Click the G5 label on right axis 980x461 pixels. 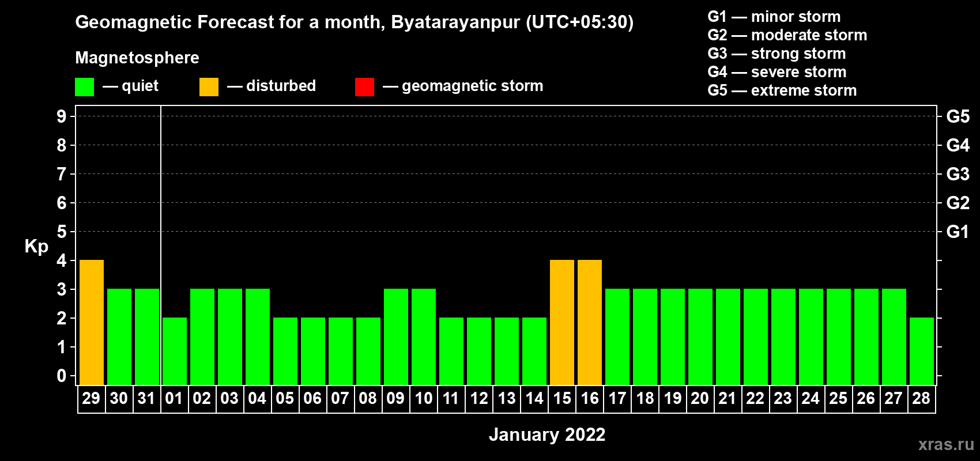[x=958, y=116]
